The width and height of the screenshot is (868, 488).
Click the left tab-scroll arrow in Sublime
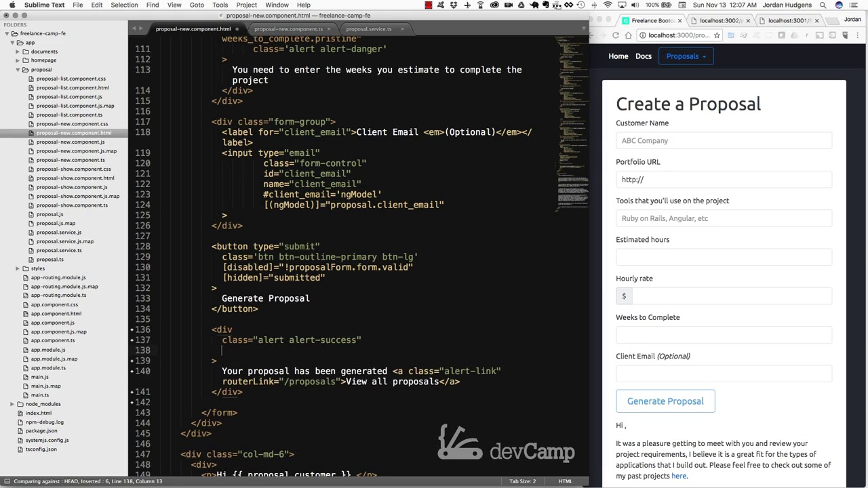tap(134, 28)
